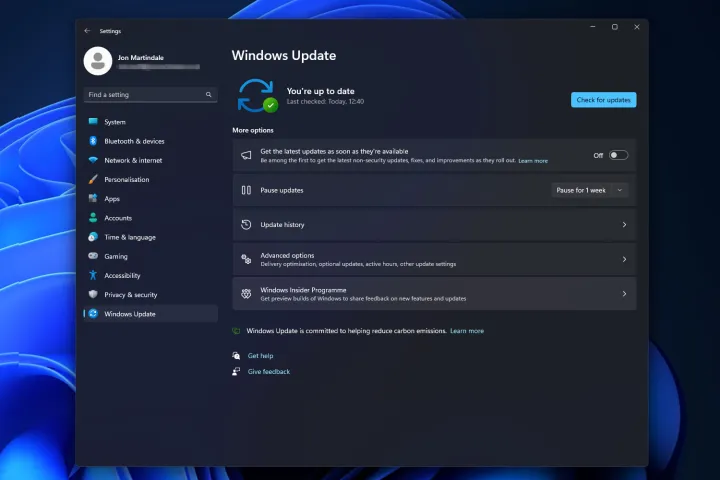Expand Windows Insider Programme chevron

click(624, 294)
